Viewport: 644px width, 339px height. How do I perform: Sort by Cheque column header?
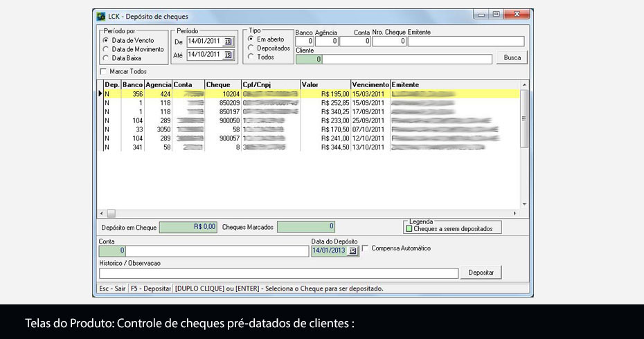point(223,85)
